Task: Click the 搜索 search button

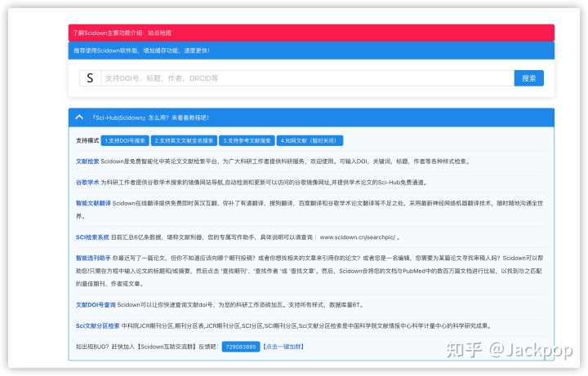Action: click(528, 78)
